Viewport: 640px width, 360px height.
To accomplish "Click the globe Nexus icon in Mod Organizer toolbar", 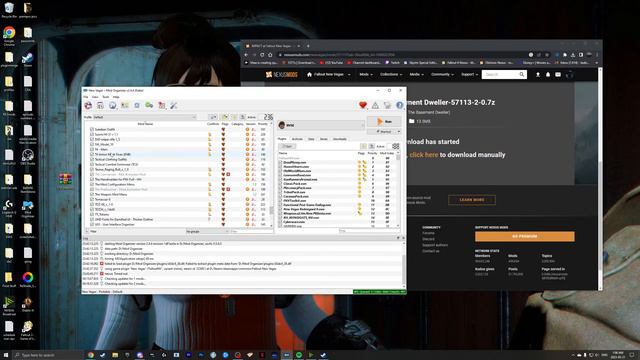I will click(x=112, y=105).
